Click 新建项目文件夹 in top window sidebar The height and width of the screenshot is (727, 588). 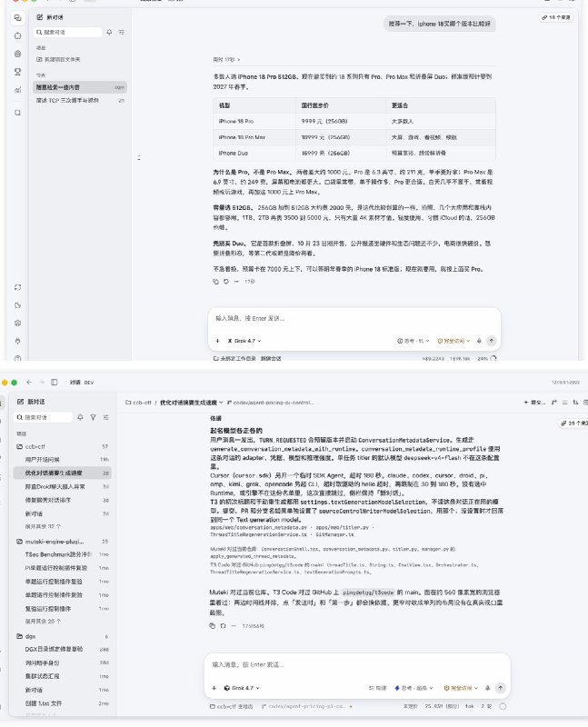(x=58, y=59)
